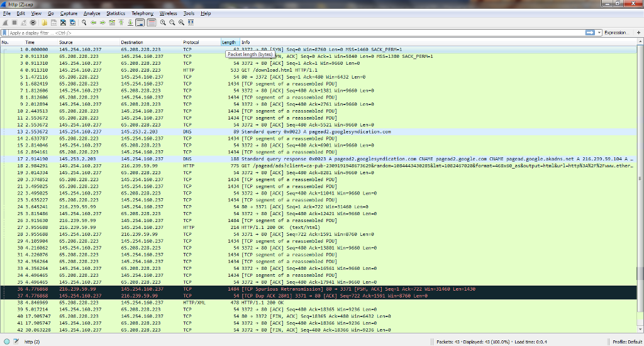Click display filter bookmark icon
The image size is (644, 346).
[5, 32]
